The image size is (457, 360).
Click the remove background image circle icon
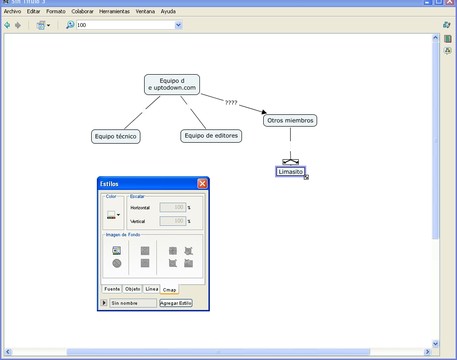[117, 263]
